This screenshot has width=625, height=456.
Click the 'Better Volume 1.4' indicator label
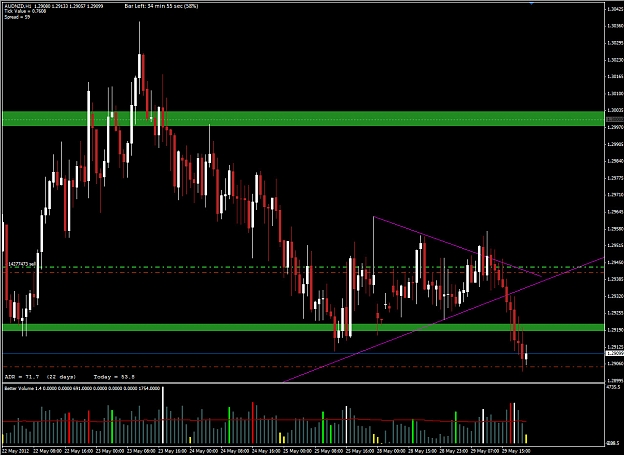coord(25,388)
